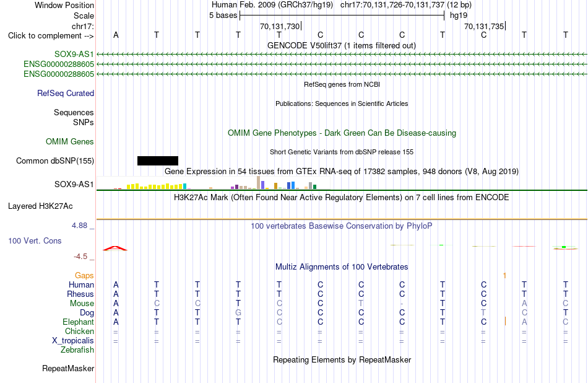The height and width of the screenshot is (383, 588).
Task: Click '100 vertebrates Basewise Conservation by PhyloP' title
Action: point(342,226)
